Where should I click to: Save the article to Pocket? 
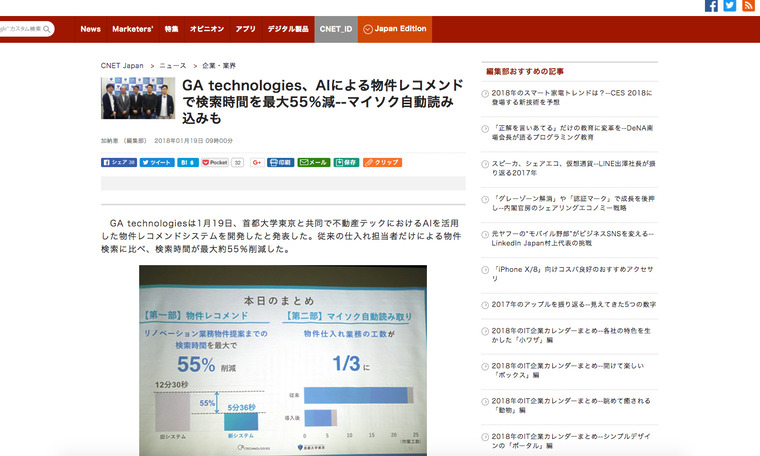215,162
